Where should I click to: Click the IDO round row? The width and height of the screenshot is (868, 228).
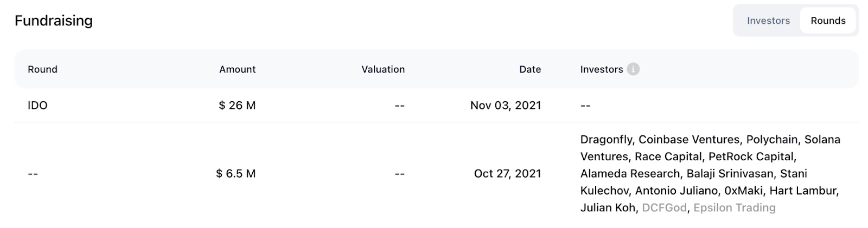(x=37, y=105)
